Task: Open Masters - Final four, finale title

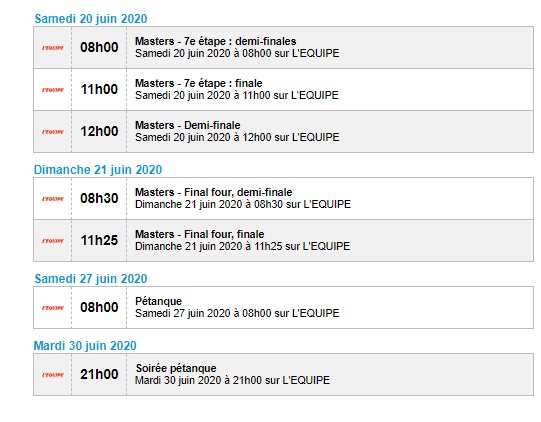Action: [x=199, y=234]
